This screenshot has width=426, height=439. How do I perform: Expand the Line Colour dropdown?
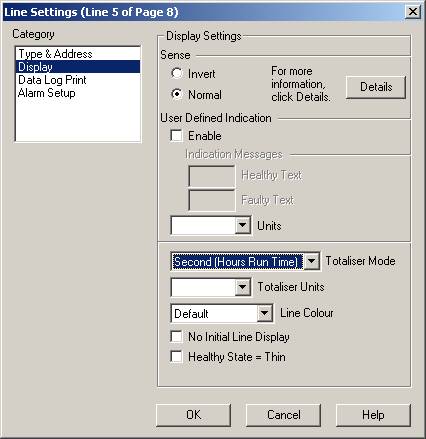coord(265,313)
